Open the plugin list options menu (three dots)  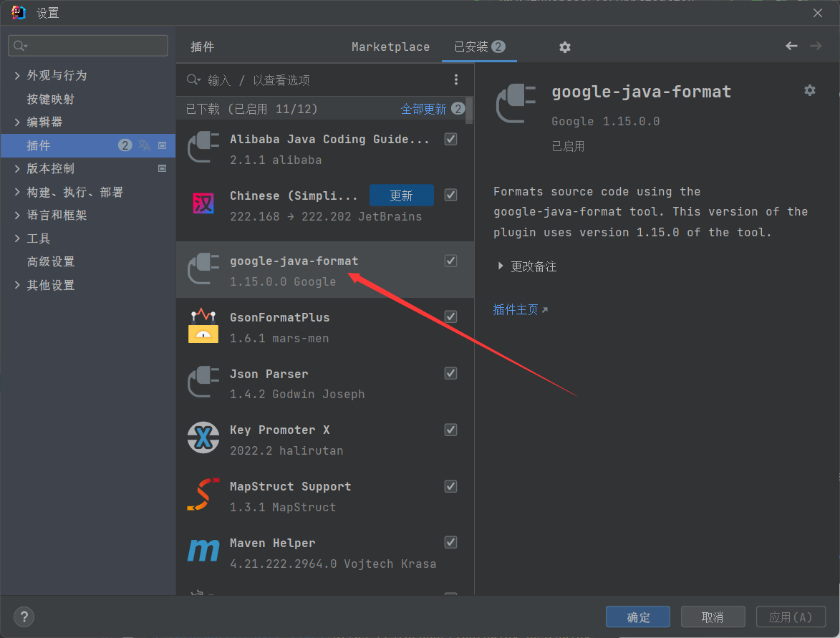point(456,79)
